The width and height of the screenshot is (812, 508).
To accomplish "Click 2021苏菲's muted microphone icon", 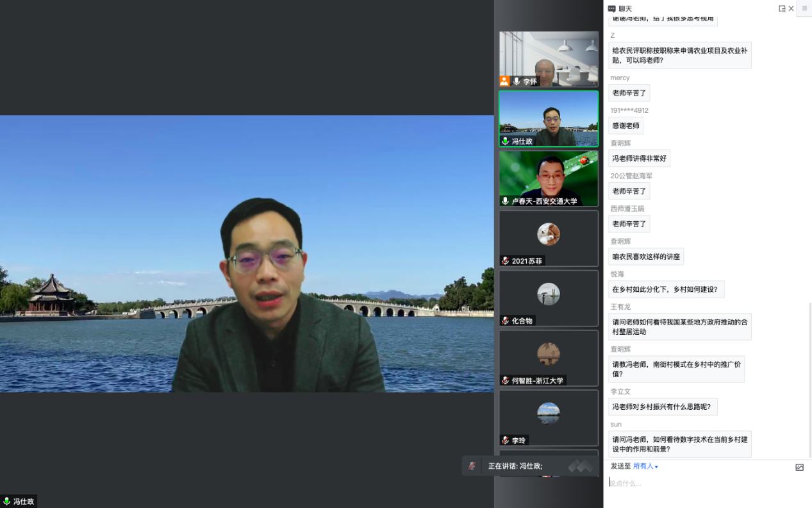I will pos(505,261).
